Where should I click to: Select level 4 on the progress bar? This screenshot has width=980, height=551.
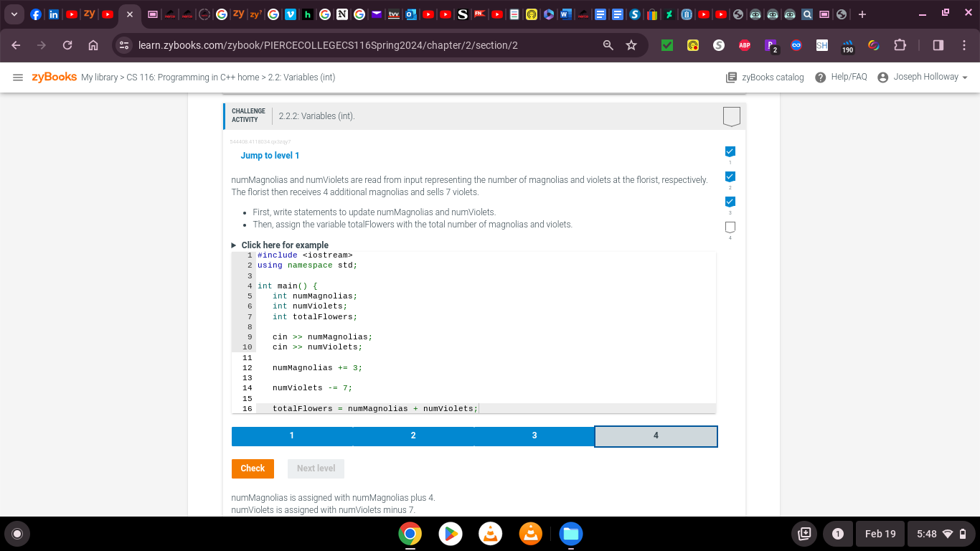pyautogui.click(x=655, y=435)
